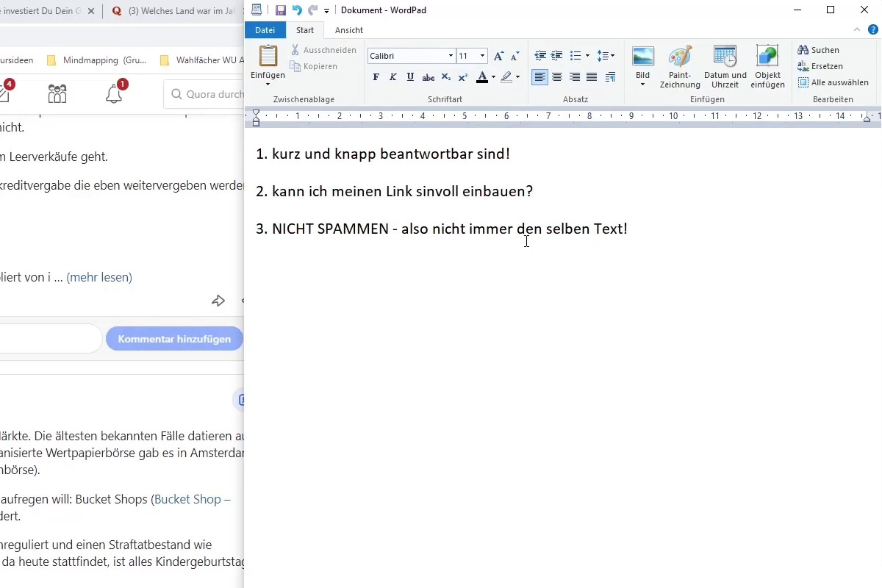Click Suchen in the Bearbeiten group
Viewport: 882px width, 588px height.
(x=819, y=50)
